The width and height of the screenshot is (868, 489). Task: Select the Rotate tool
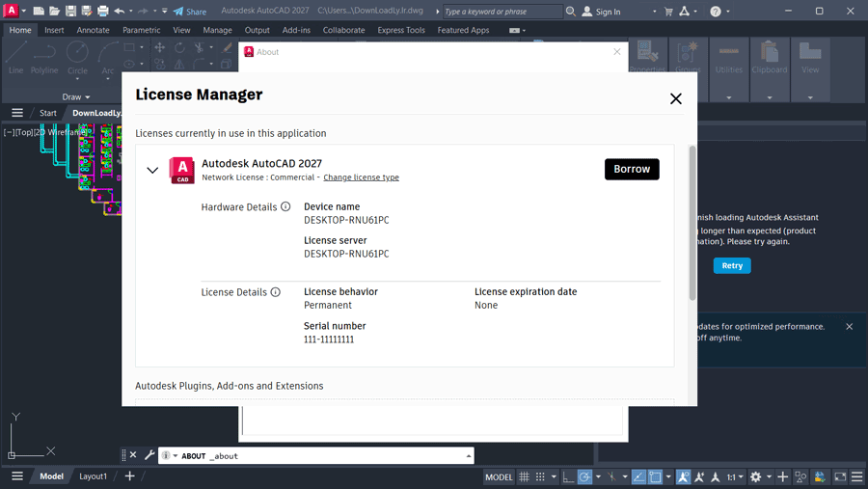coord(179,47)
